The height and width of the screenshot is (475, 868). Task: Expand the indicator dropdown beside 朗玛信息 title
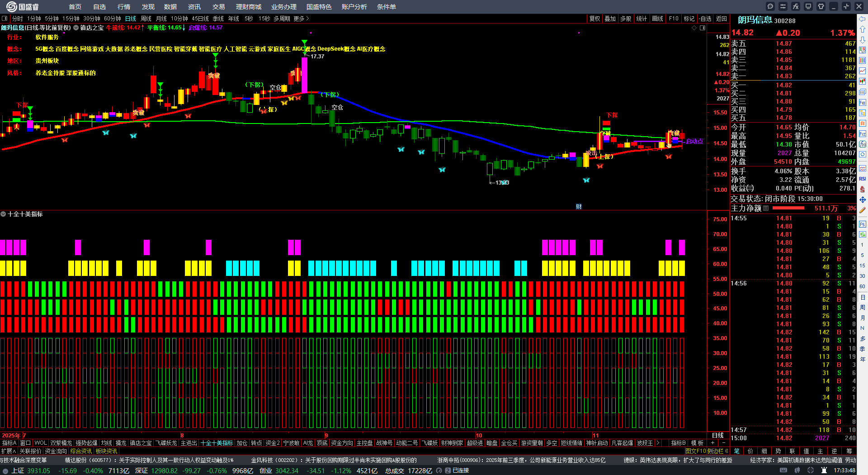click(76, 28)
